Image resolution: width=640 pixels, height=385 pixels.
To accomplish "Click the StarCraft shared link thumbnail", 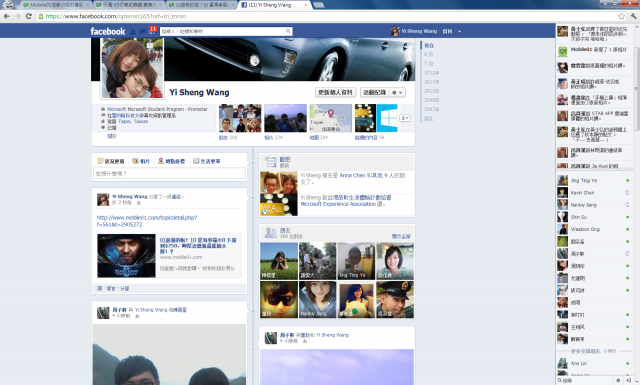I will point(126,256).
